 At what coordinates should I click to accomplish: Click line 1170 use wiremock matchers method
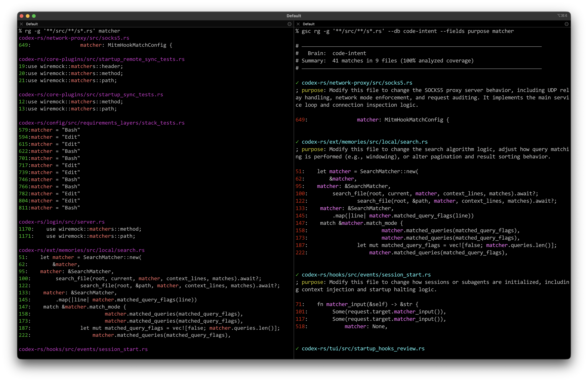tap(80, 229)
